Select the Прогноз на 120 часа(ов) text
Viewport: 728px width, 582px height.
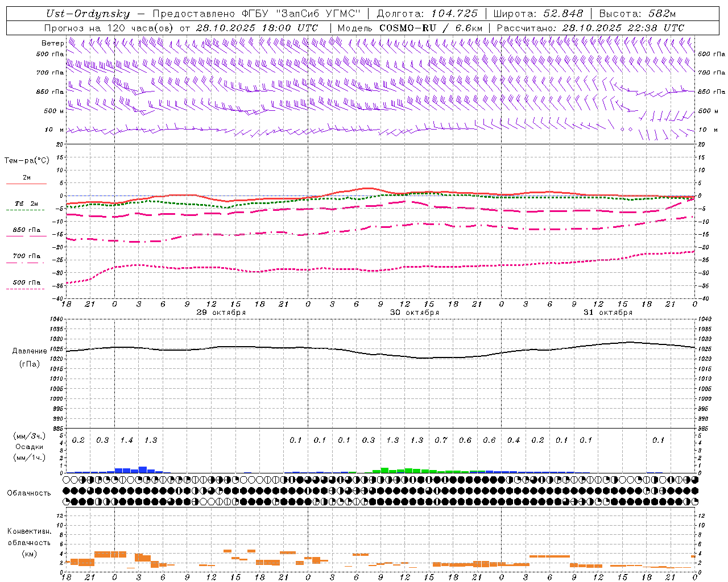pyautogui.click(x=109, y=28)
